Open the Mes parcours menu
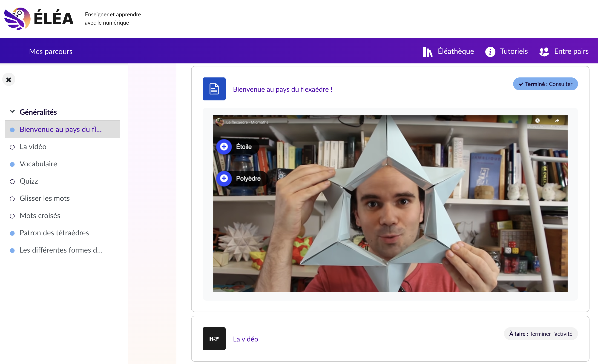Screen dimensions: 598x364 tap(51, 51)
